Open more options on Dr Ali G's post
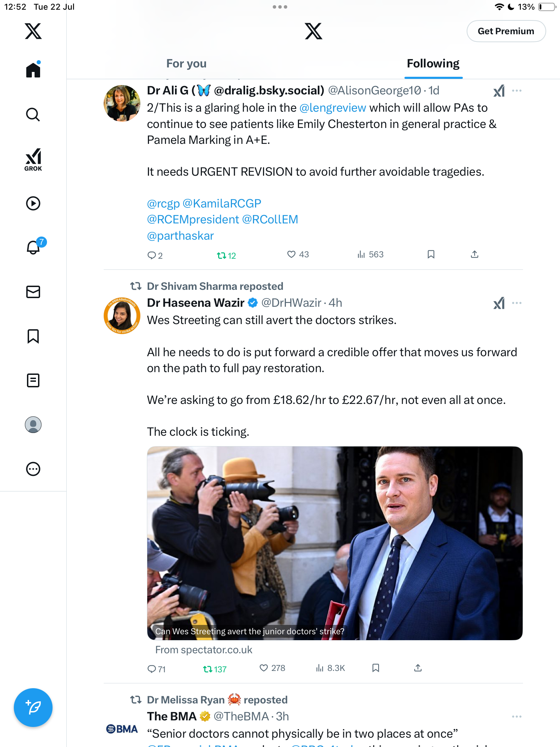 pos(517,91)
